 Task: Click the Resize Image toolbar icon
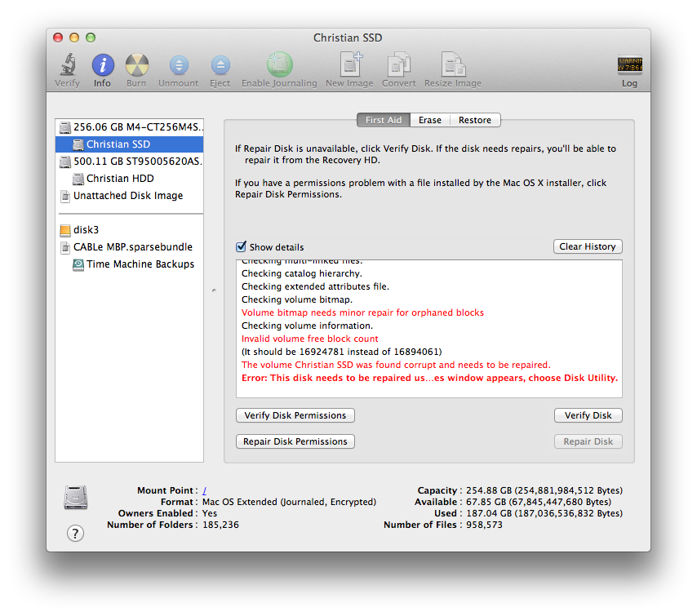(x=453, y=64)
